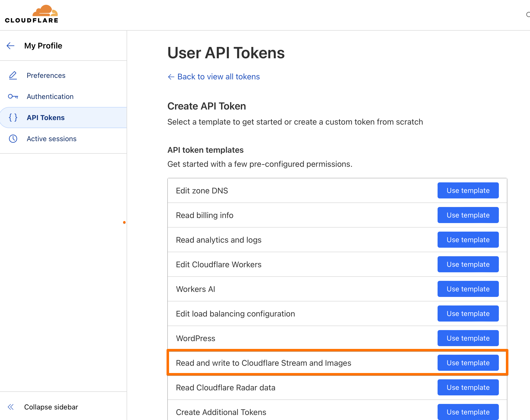Click the 'WordPress' row text

point(195,338)
